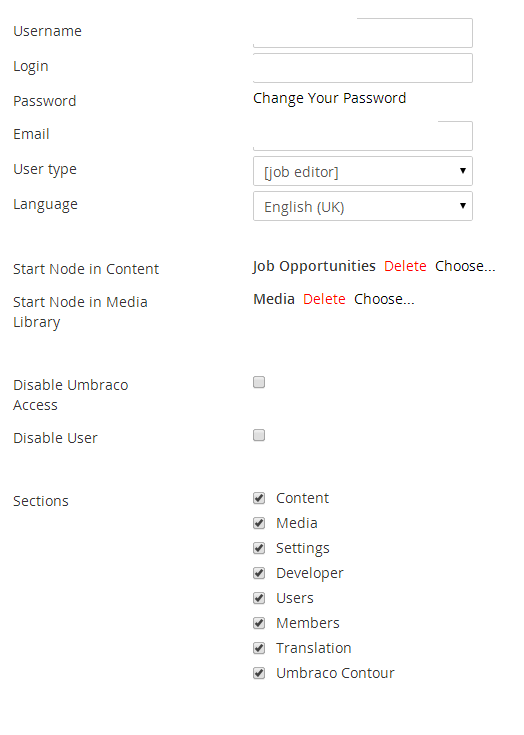This screenshot has width=524, height=735.
Task: Choose a new content start node
Action: (x=465, y=266)
